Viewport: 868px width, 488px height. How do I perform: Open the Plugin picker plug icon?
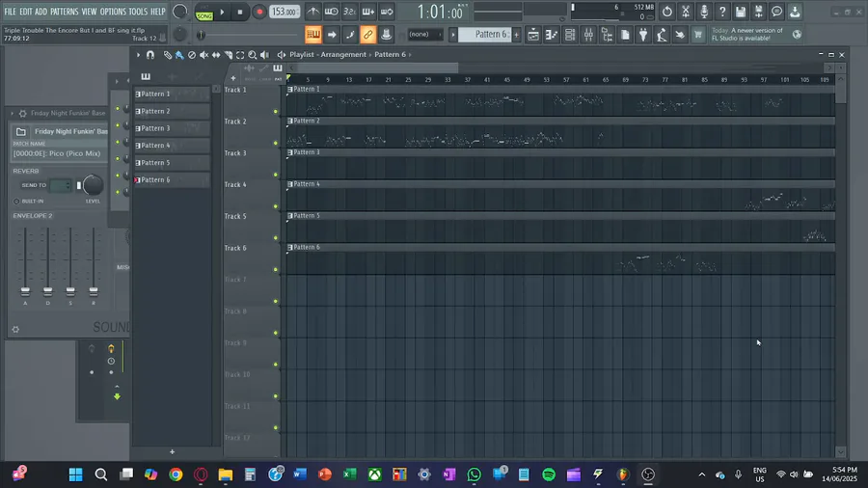[x=643, y=35]
